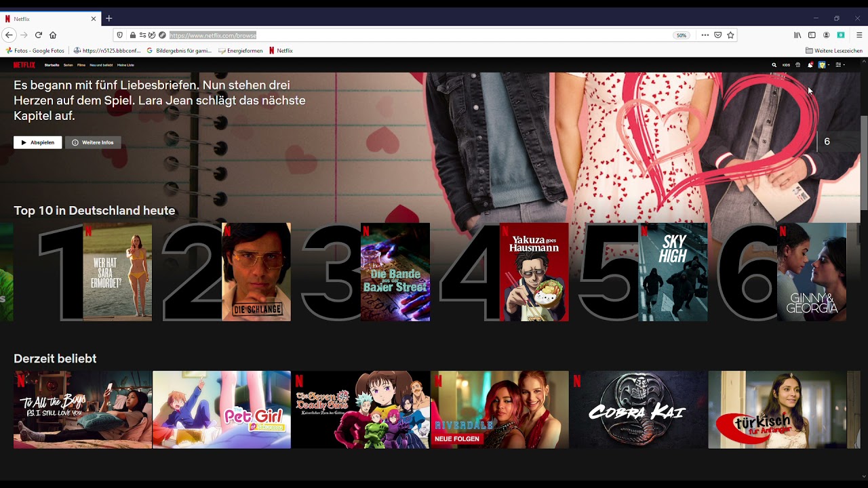Open Netflix notifications bell
The height and width of the screenshot is (488, 868).
[810, 65]
